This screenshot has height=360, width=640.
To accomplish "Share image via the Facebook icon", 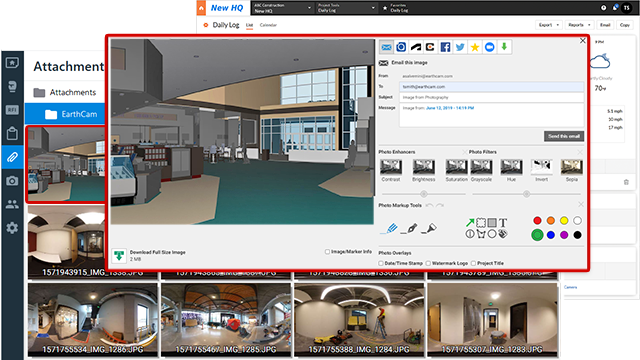I will tap(445, 47).
